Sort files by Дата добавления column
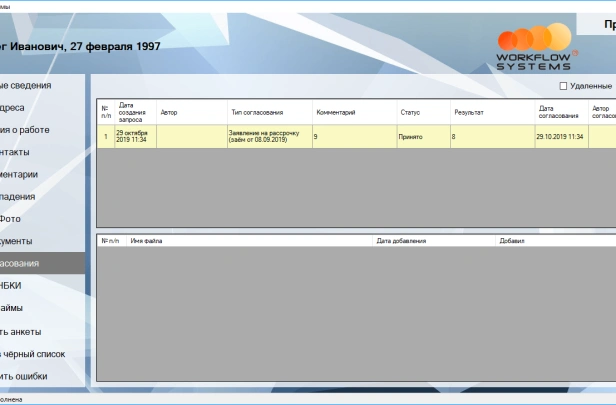The width and height of the screenshot is (616, 405). point(401,241)
